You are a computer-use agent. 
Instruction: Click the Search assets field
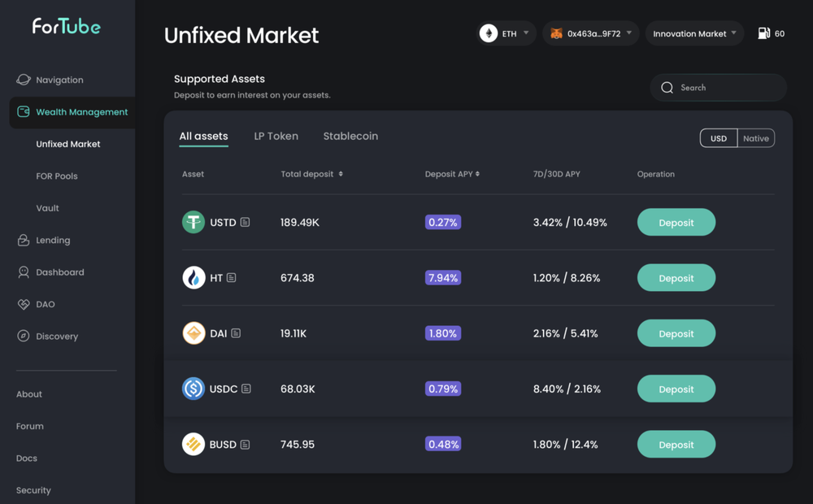pyautogui.click(x=724, y=88)
